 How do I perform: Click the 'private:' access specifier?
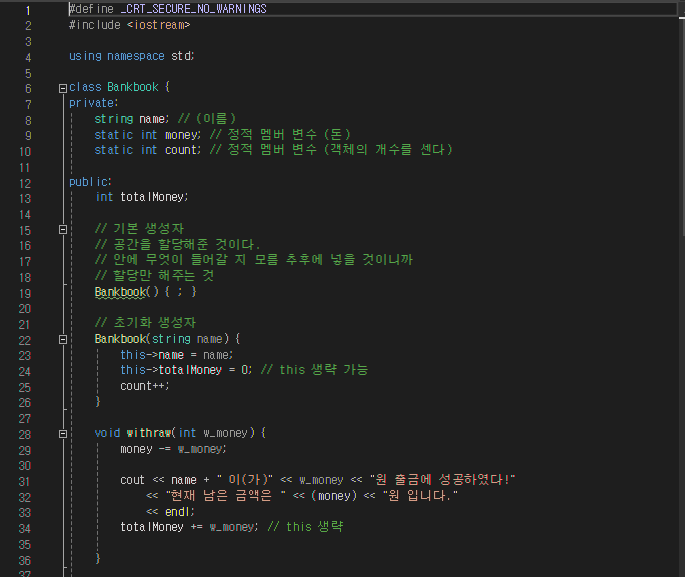click(93, 104)
